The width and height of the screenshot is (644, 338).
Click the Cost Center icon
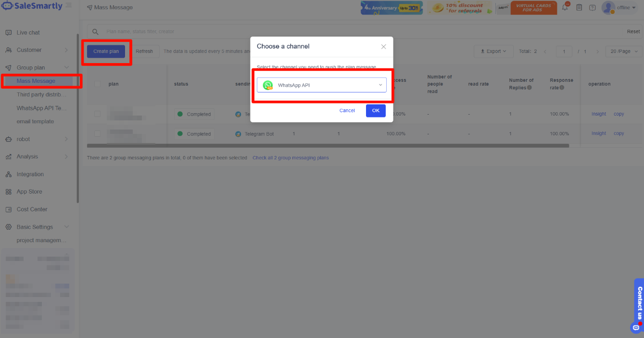8,209
